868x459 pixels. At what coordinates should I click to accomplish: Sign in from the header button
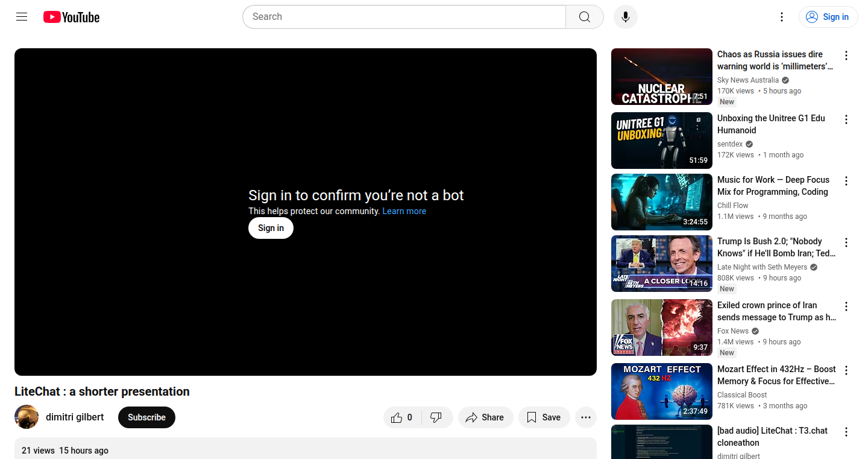[828, 17]
